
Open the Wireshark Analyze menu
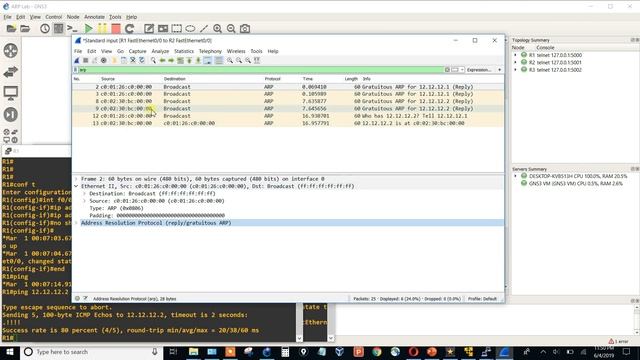160,51
